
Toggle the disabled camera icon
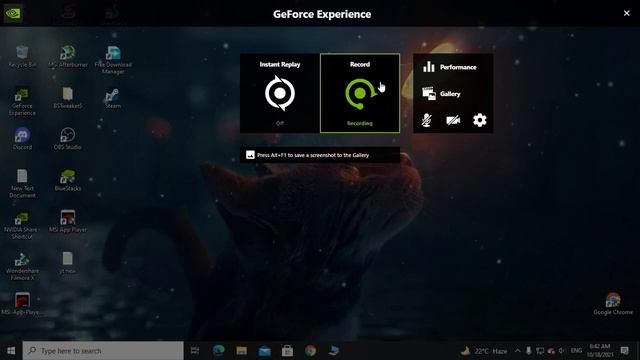(453, 120)
